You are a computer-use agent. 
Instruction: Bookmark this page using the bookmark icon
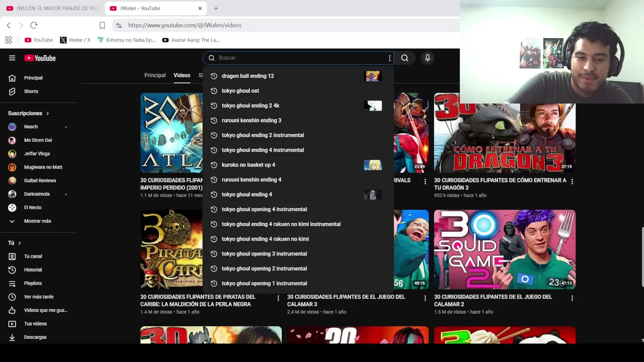pyautogui.click(x=102, y=25)
